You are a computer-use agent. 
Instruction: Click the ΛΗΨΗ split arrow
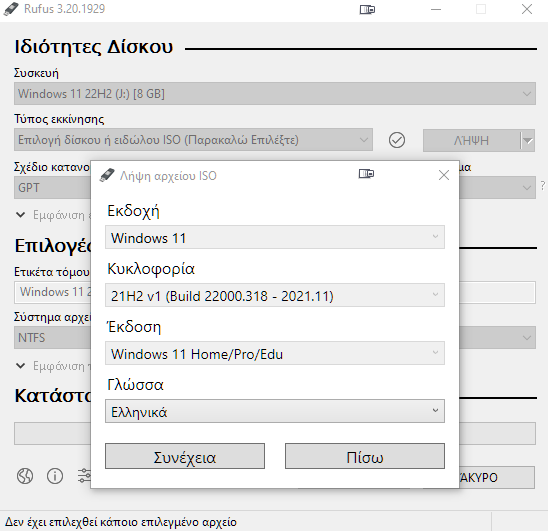(528, 141)
